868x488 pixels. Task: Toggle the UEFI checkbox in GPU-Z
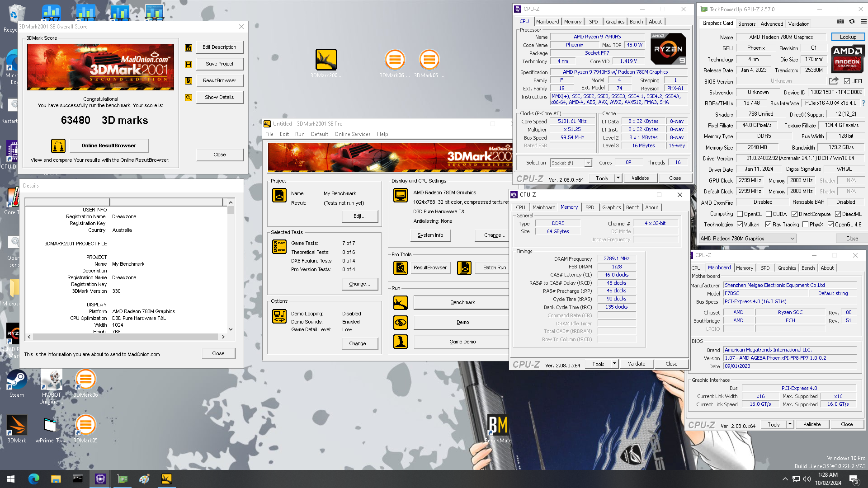tap(847, 81)
